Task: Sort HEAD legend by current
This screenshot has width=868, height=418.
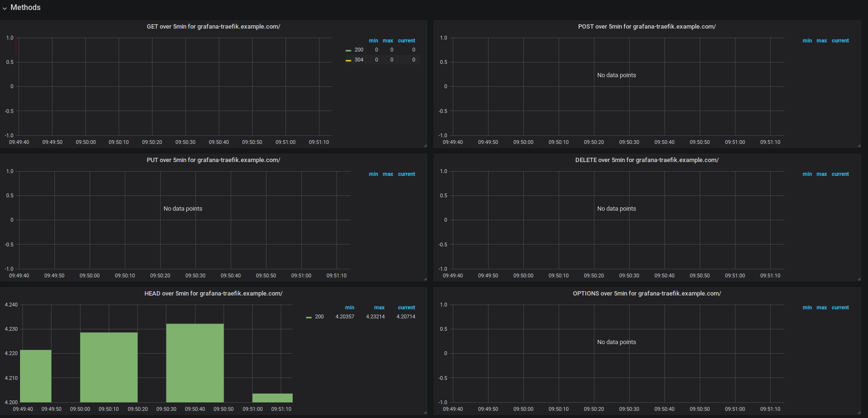Action: pyautogui.click(x=407, y=308)
